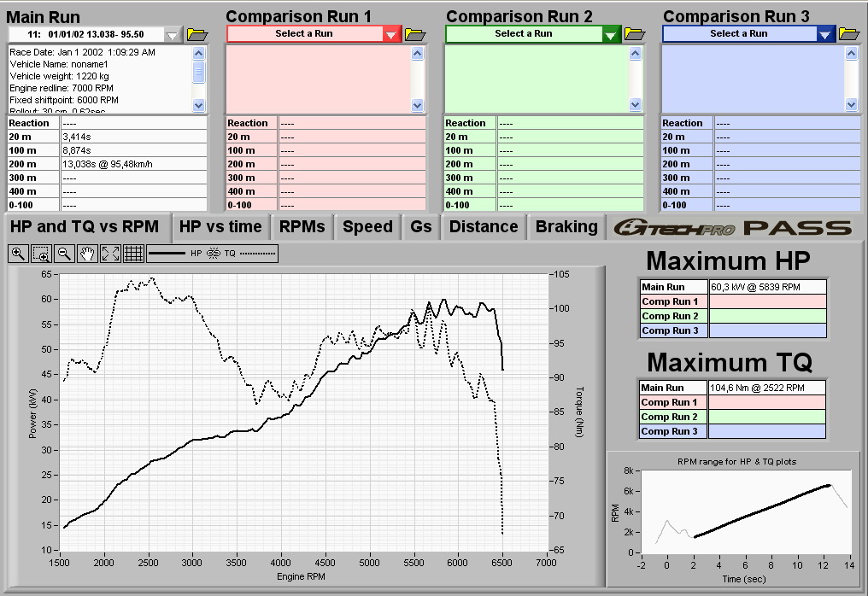
Task: Click the Speed tab
Action: (x=367, y=227)
